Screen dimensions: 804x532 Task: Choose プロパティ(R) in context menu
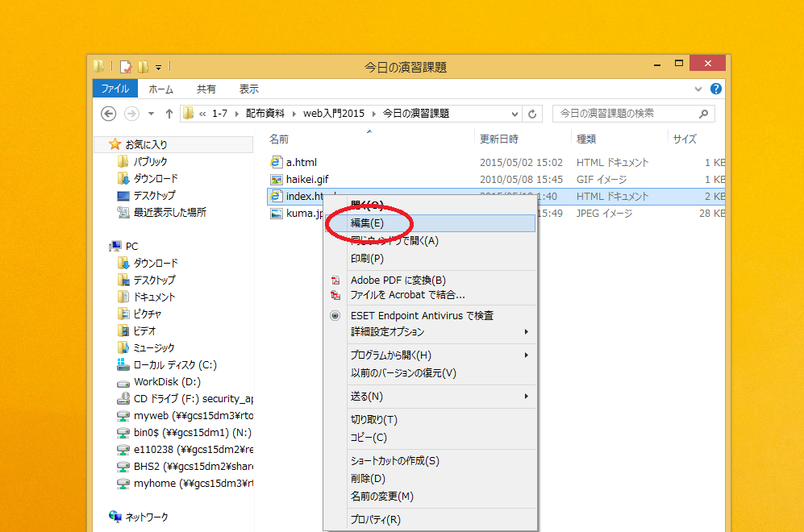(x=375, y=520)
